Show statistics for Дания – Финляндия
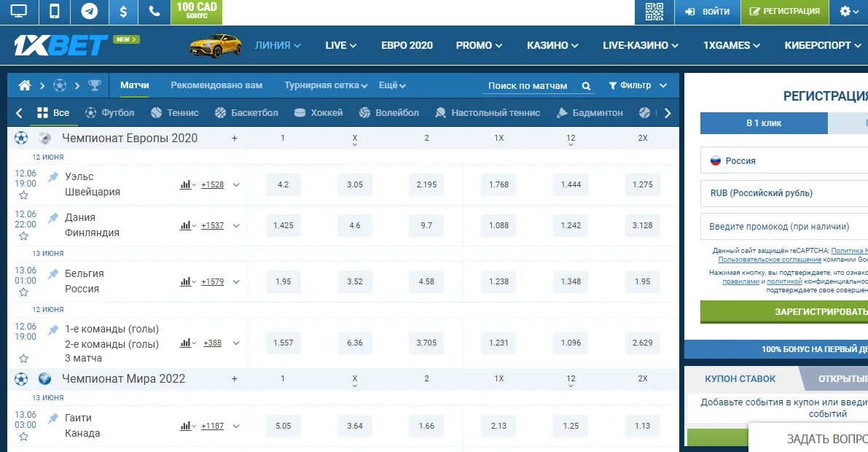868x452 pixels. tap(187, 225)
